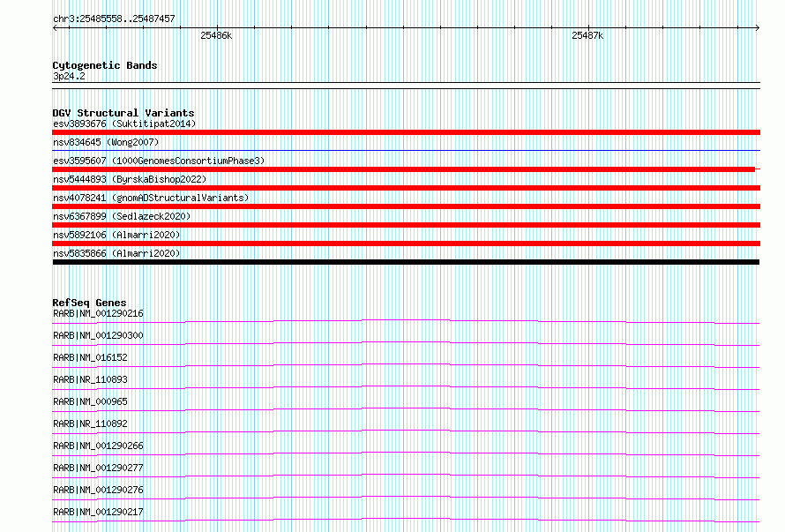Click the magenta intron line of RARB|NM_016152
The width and height of the screenshot is (785, 532).
point(406,364)
